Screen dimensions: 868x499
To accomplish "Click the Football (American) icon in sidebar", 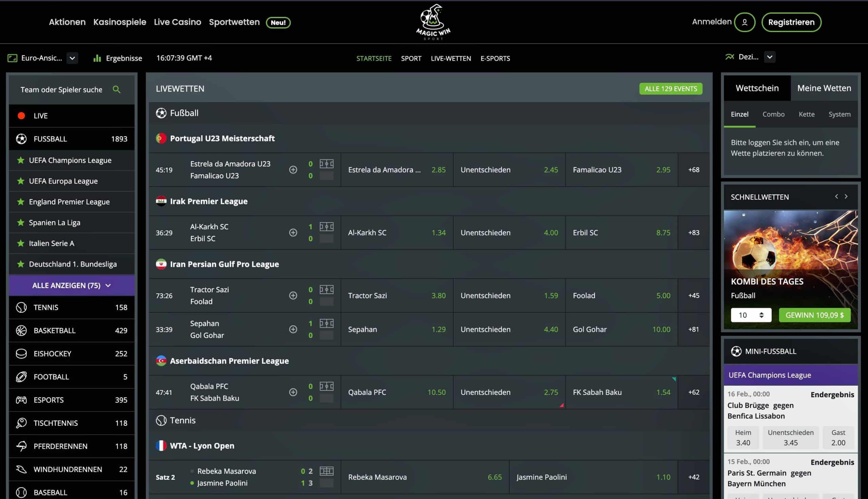I will (21, 377).
